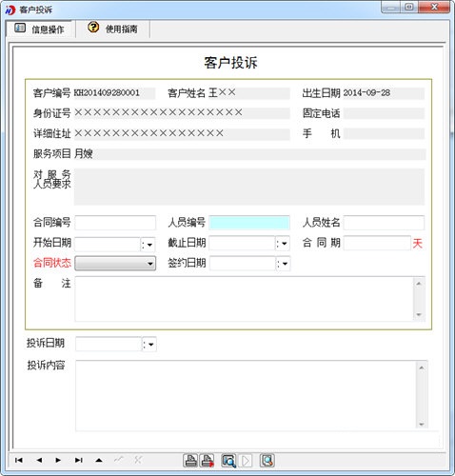Viewport: 455px width, 476px height.
Task: Open print preview with magnifier icon
Action: (228, 461)
